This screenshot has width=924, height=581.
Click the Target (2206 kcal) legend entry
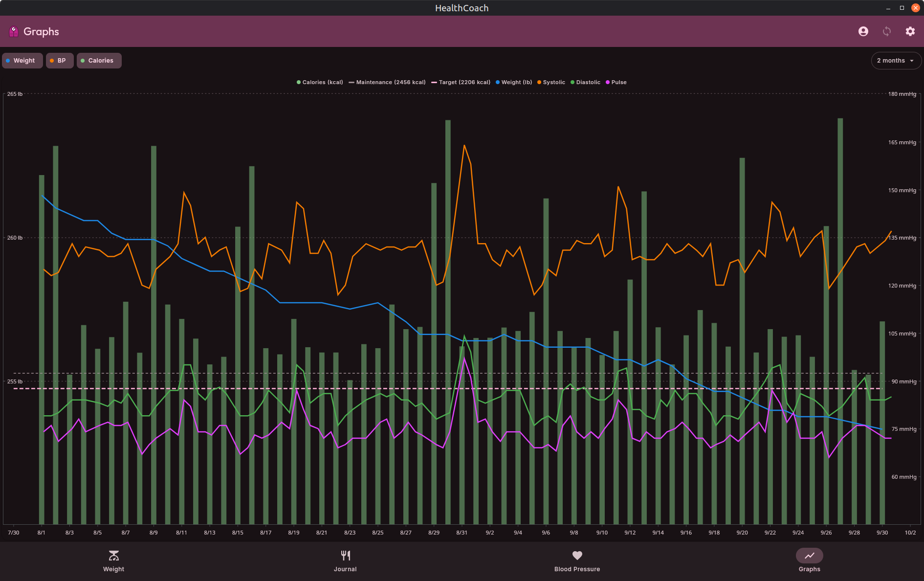[461, 82]
